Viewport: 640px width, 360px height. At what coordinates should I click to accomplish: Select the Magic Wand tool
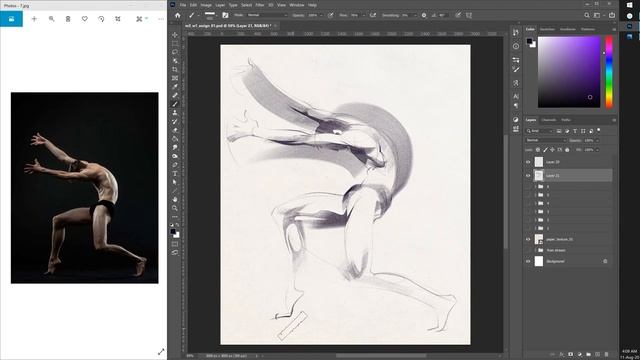175,61
